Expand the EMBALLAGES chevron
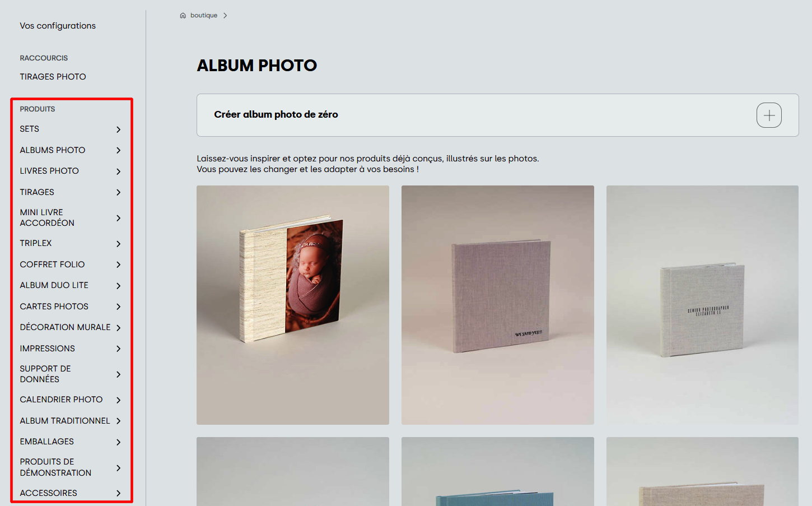This screenshot has width=812, height=506. (x=118, y=442)
